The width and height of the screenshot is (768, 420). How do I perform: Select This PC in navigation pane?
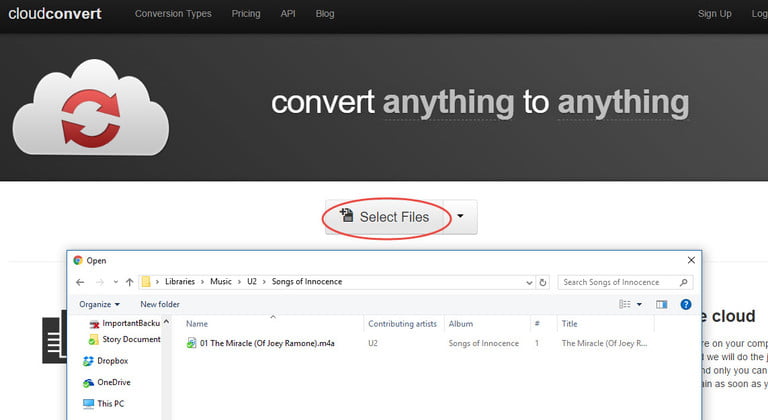tap(103, 404)
